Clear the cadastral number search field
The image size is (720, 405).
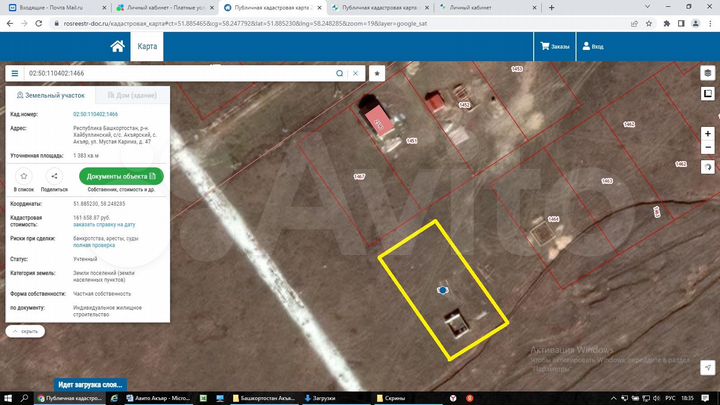tap(356, 73)
